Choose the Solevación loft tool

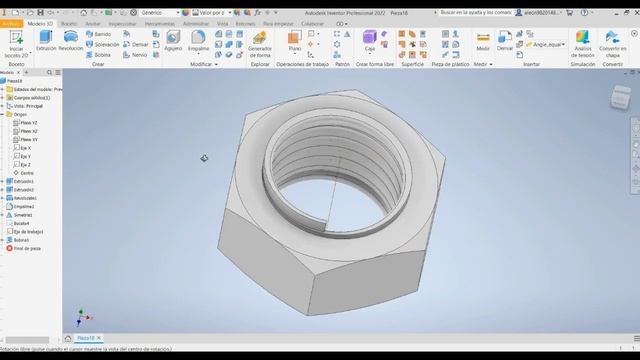[102, 44]
